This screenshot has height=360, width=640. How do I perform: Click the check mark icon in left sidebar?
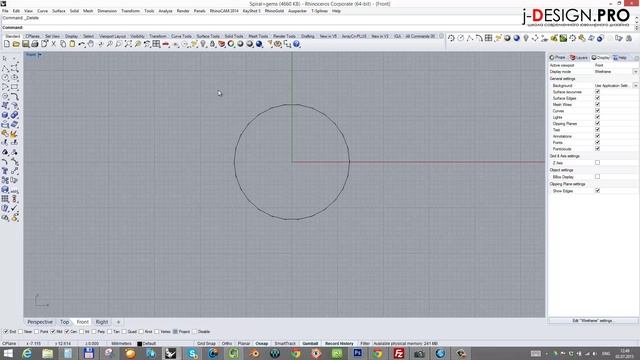(x=14, y=208)
